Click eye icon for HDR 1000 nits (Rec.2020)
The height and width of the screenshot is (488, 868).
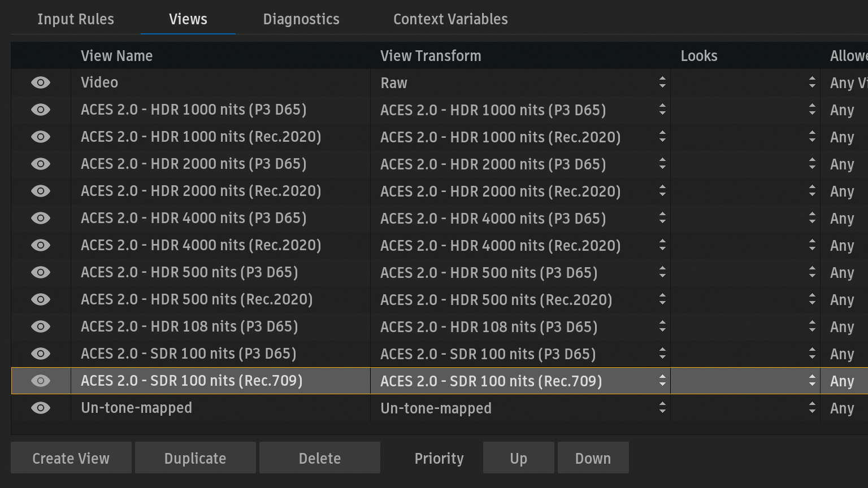pos(41,137)
